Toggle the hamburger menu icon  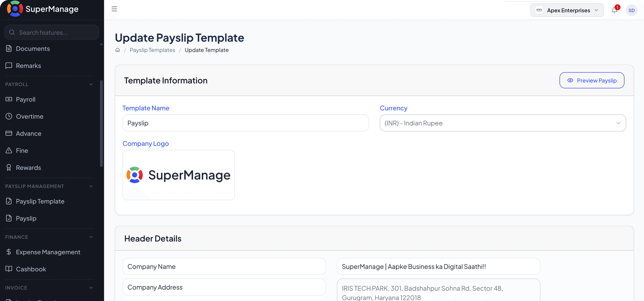click(114, 9)
